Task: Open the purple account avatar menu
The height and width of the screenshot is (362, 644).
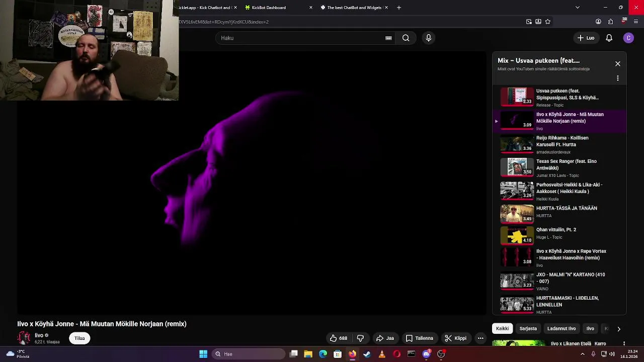Action: 628,38
